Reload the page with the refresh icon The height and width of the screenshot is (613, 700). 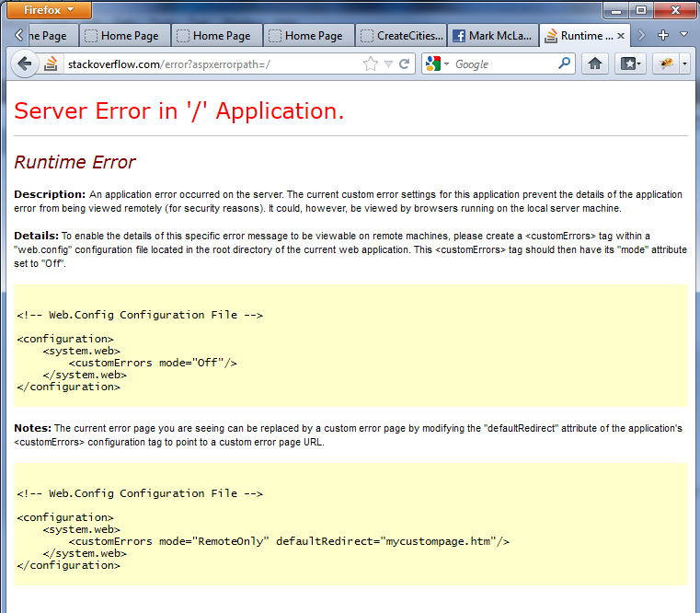404,64
